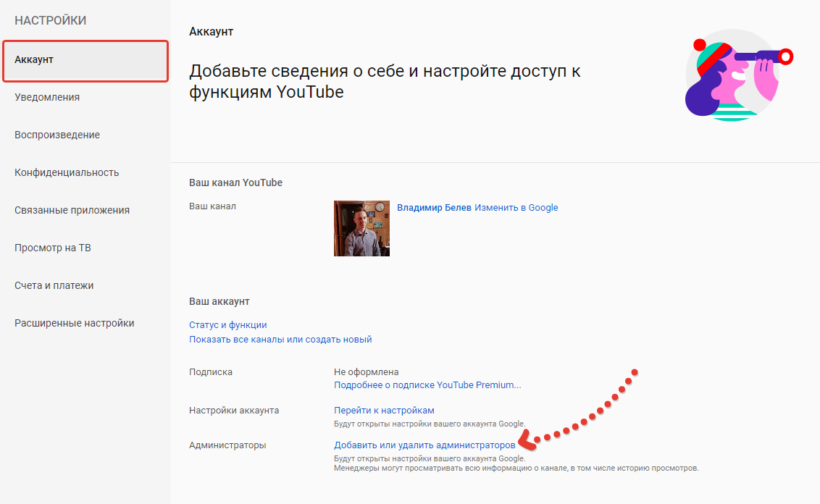
Task: Select Просмотр на ТВ menu item
Action: (53, 248)
